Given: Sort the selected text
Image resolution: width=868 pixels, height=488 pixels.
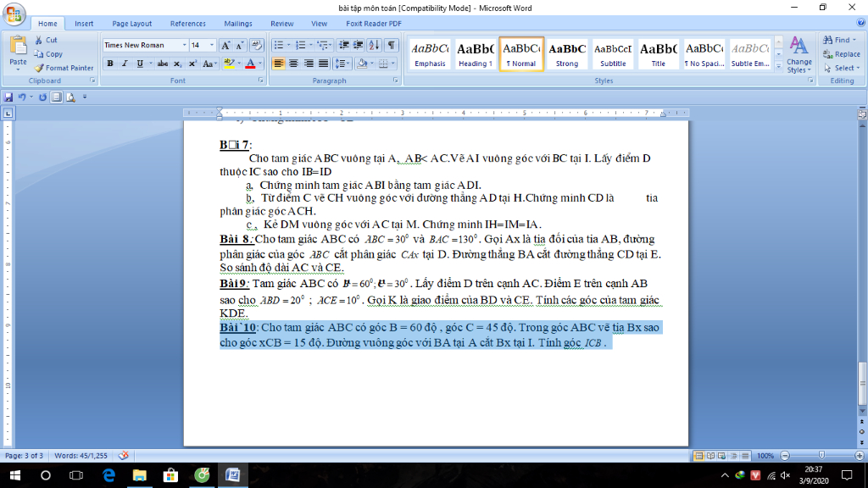Looking at the screenshot, I should (x=374, y=46).
